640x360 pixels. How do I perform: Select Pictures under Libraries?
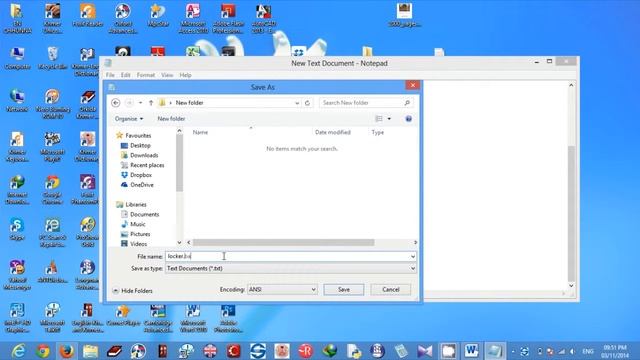(x=136, y=234)
